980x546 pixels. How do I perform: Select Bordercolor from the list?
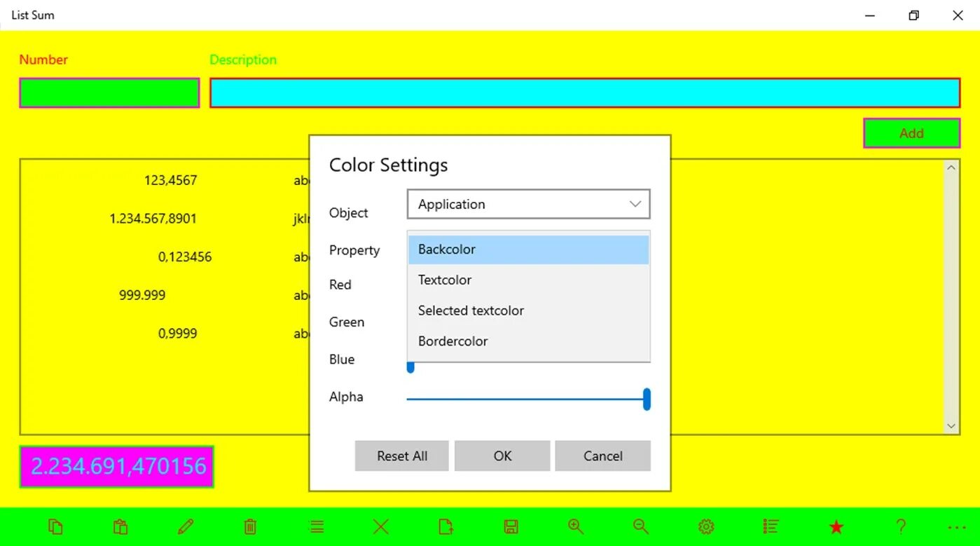(529, 341)
